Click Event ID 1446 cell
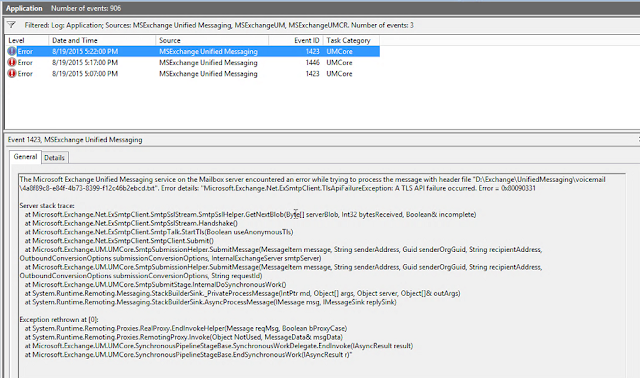The image size is (640, 378). point(312,62)
